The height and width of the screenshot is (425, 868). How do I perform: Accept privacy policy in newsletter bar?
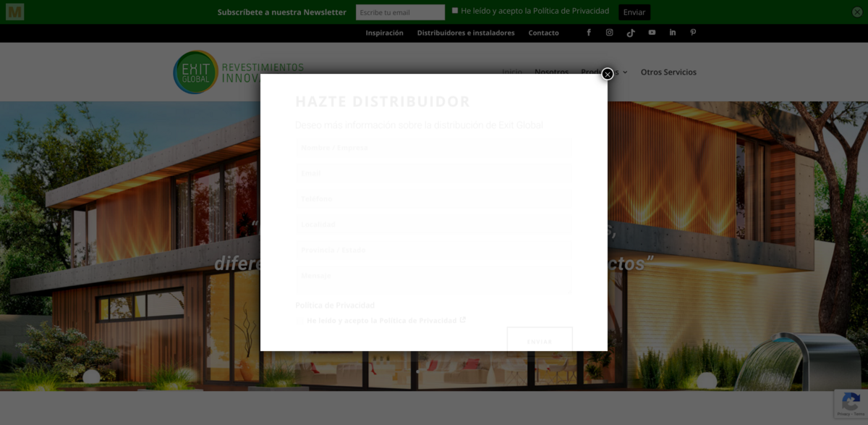click(x=455, y=11)
